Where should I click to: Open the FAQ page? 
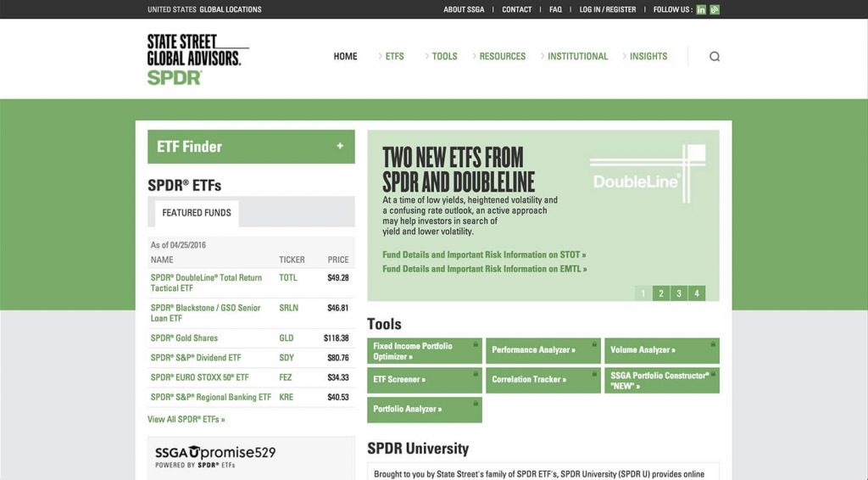555,9
